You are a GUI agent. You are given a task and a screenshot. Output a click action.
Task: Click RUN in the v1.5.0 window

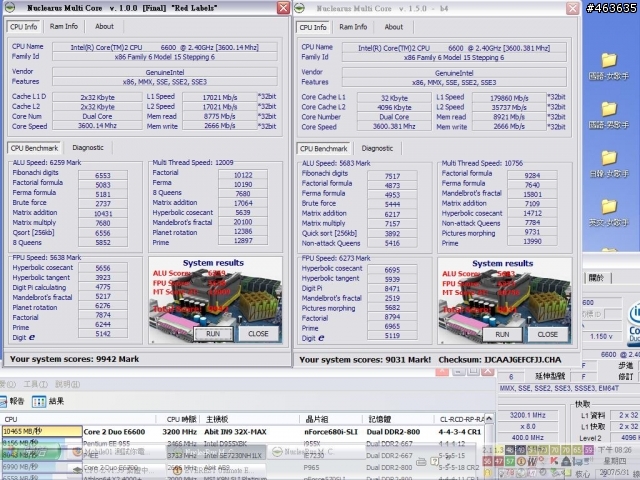click(502, 335)
